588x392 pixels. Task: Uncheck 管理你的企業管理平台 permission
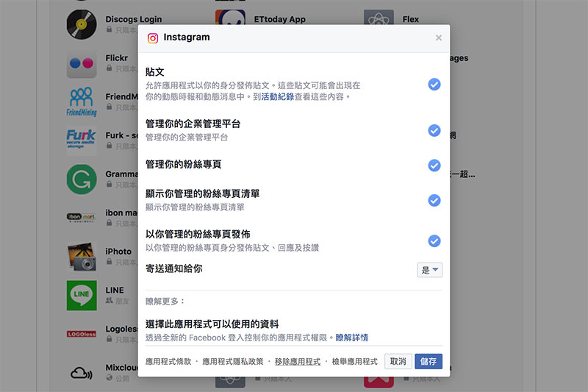click(434, 130)
